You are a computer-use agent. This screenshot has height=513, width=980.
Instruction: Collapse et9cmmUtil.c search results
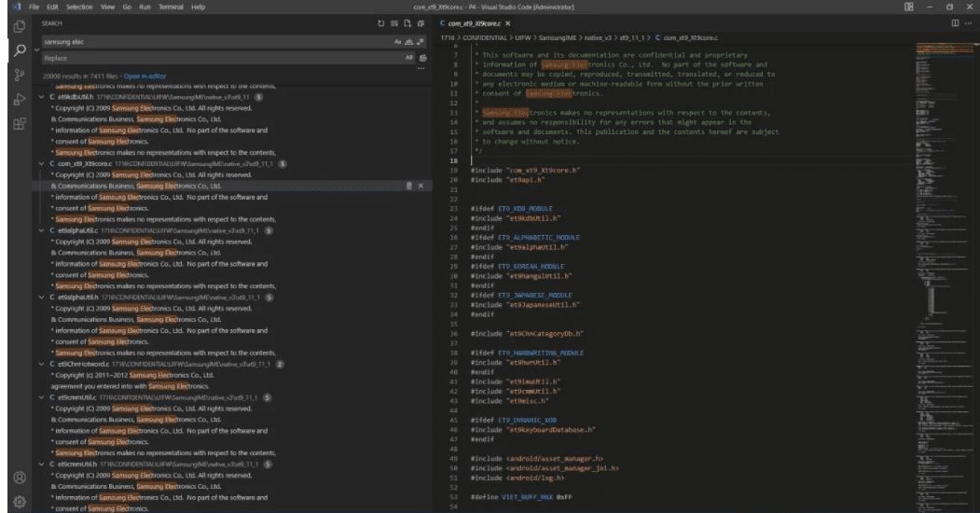pos(42,397)
